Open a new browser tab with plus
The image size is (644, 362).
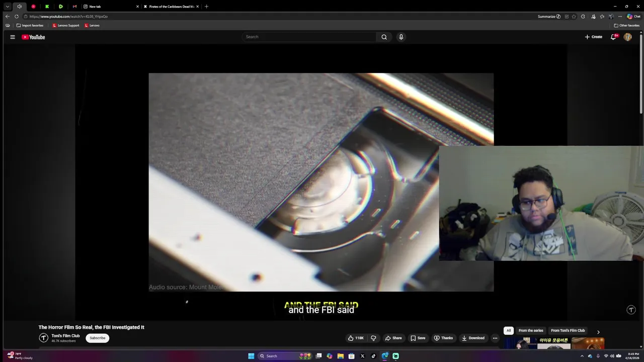point(206,7)
